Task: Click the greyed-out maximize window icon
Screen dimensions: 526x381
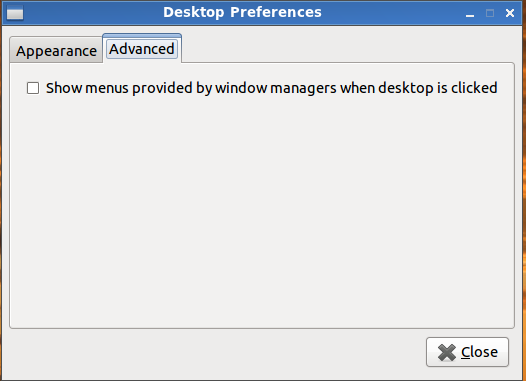Action: coord(490,13)
